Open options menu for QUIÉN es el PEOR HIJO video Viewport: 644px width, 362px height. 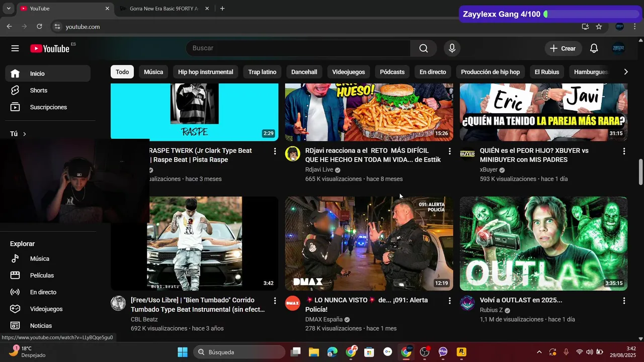(624, 151)
